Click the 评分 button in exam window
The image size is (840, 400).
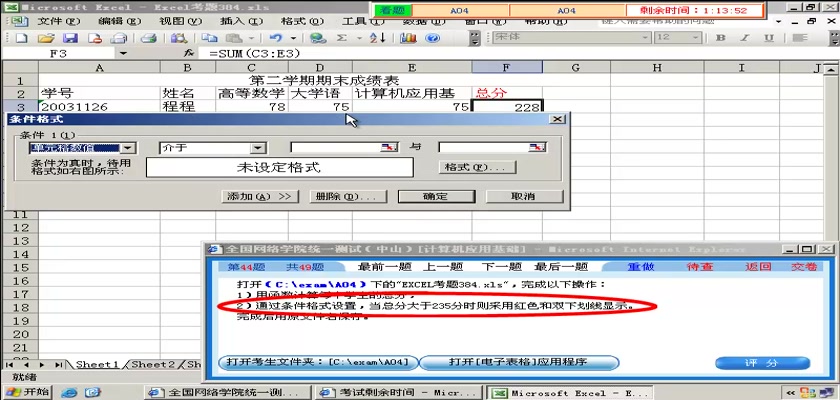tap(762, 363)
